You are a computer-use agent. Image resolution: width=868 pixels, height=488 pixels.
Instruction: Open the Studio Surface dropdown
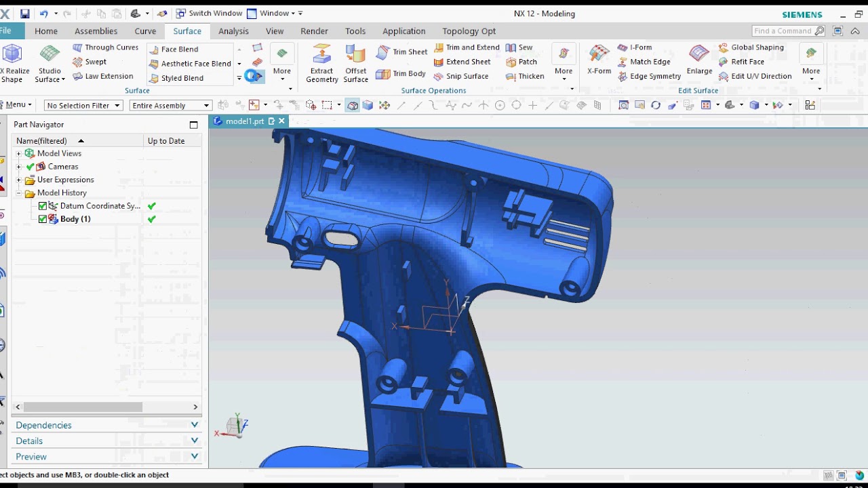(50, 64)
